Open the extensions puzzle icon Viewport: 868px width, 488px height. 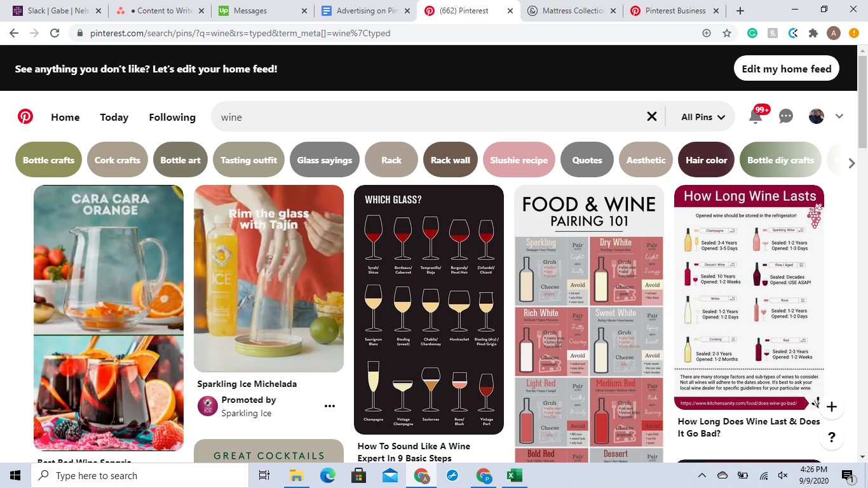813,33
